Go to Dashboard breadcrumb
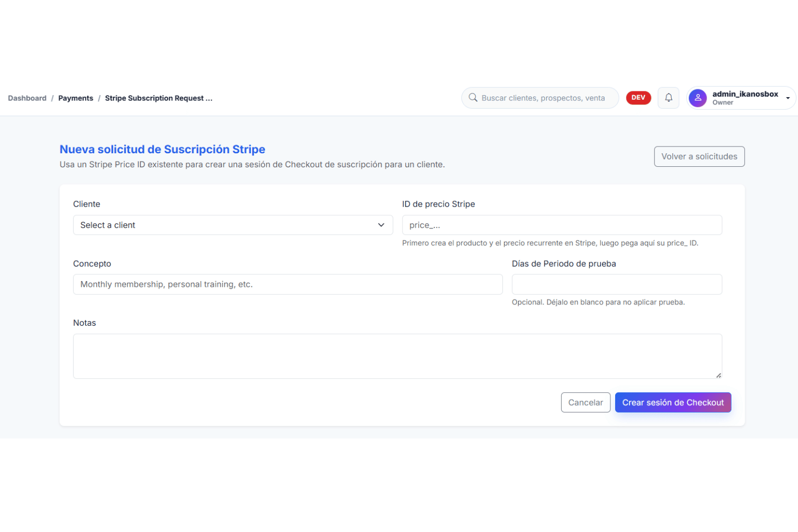798x532 pixels. (27, 98)
